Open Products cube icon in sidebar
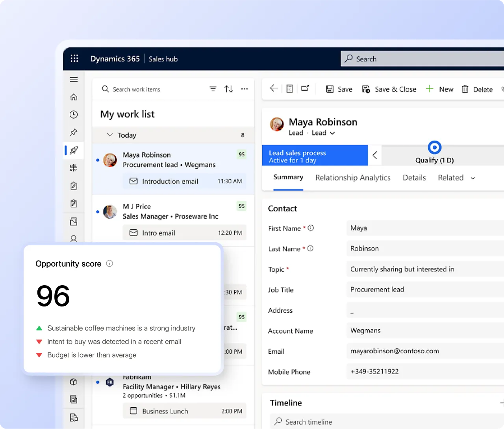Image resolution: width=504 pixels, height=429 pixels. tap(74, 382)
